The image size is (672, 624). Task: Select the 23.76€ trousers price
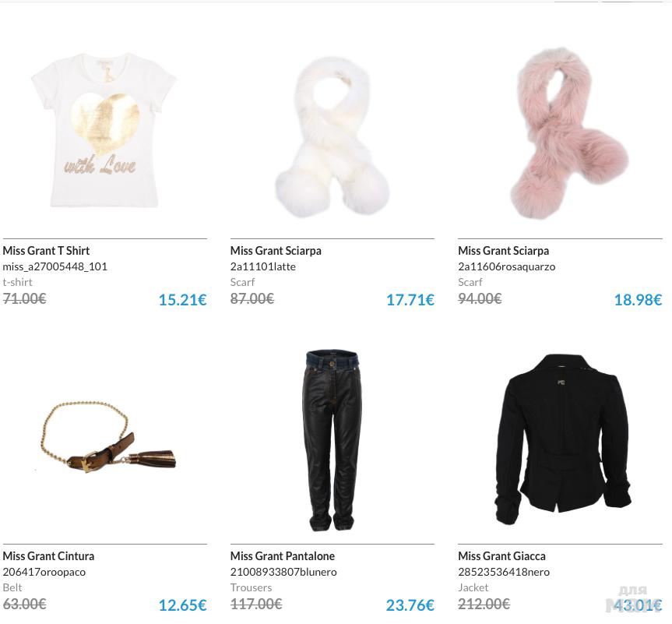point(410,605)
